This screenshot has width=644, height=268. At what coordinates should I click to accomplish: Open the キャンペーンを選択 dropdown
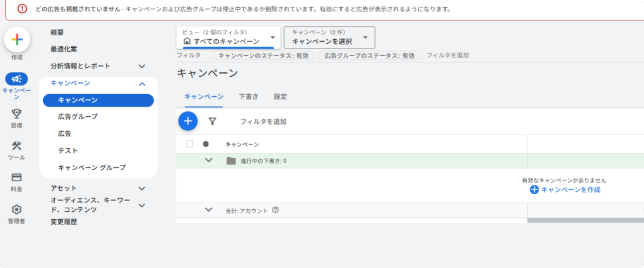pos(329,38)
